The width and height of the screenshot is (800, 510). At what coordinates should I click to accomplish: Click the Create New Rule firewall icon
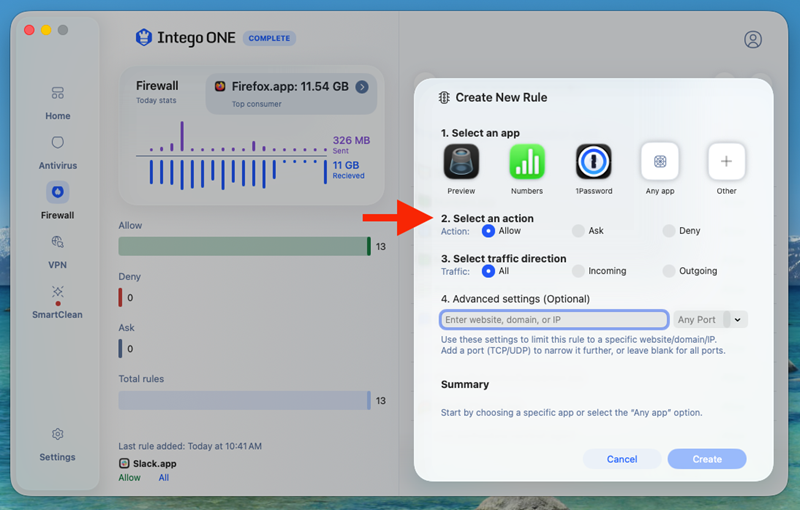point(444,97)
